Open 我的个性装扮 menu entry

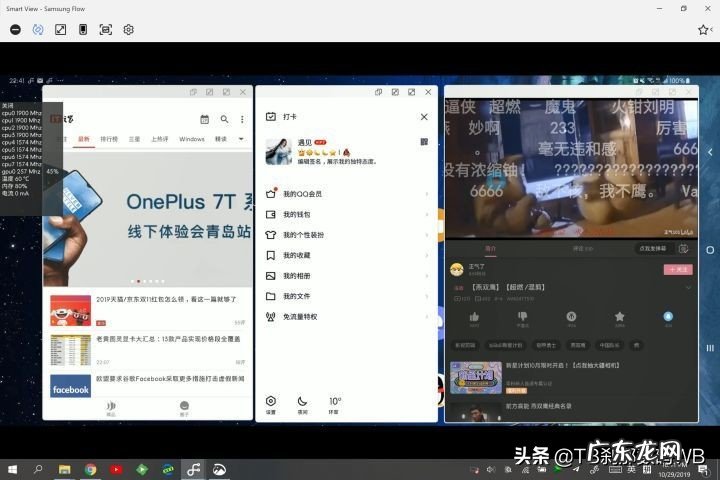click(x=347, y=235)
